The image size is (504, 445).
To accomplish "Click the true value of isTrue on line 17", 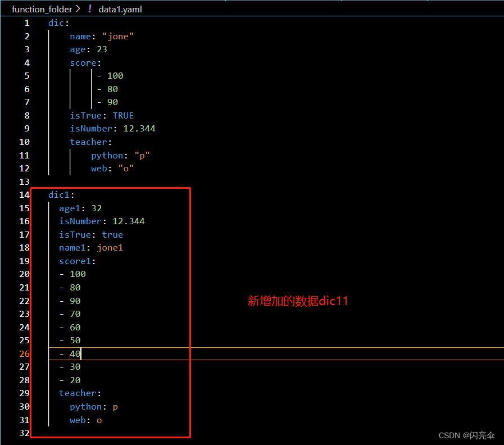I will point(112,234).
